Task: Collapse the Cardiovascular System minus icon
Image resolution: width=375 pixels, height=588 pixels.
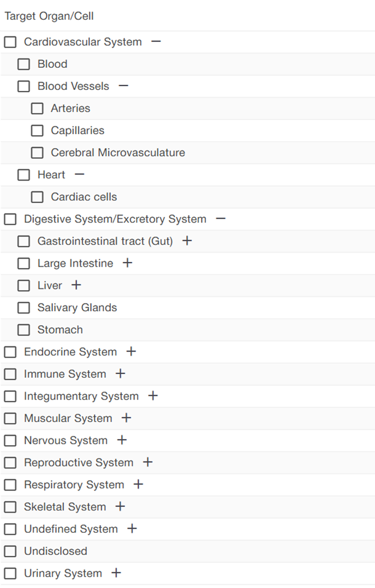Action: click(x=156, y=41)
